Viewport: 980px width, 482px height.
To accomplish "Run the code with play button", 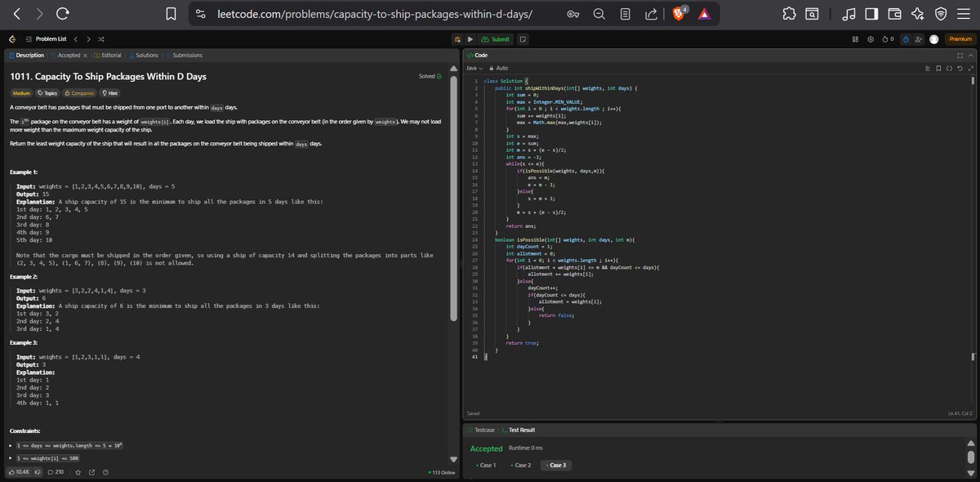I will pos(470,38).
